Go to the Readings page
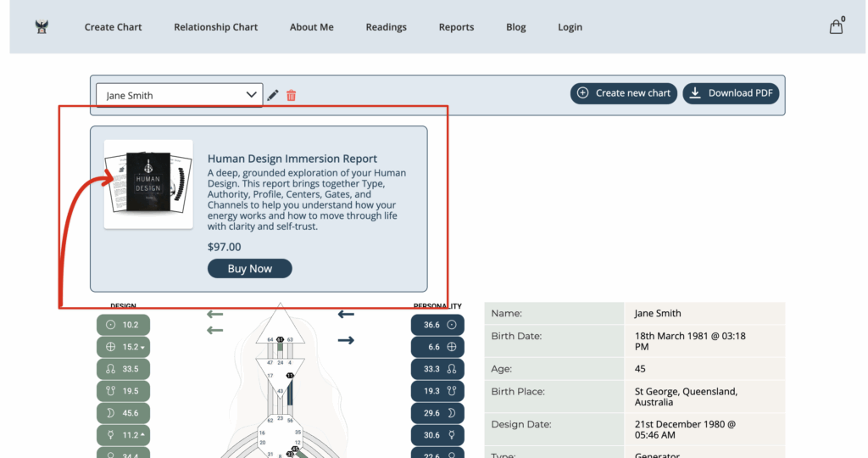Screen dimensions: 868x458 pyautogui.click(x=386, y=27)
